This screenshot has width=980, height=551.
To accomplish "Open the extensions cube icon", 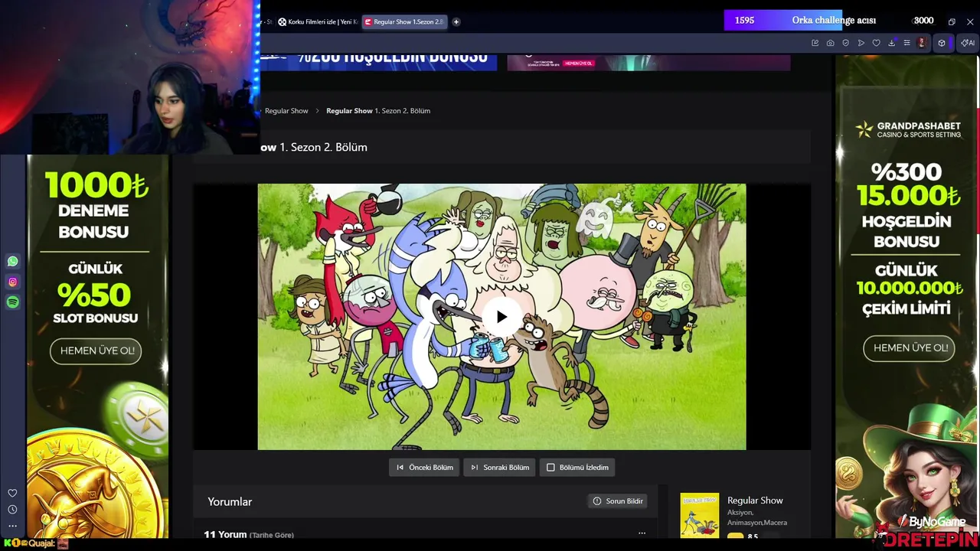I will (x=942, y=43).
